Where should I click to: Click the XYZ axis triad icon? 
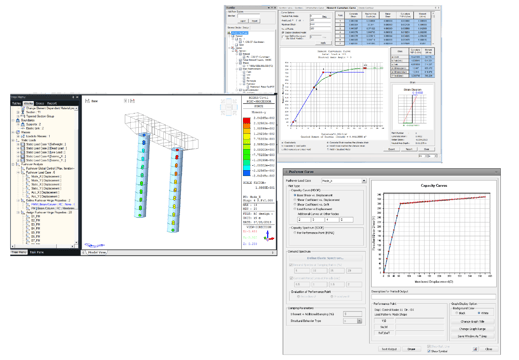coord(268,236)
